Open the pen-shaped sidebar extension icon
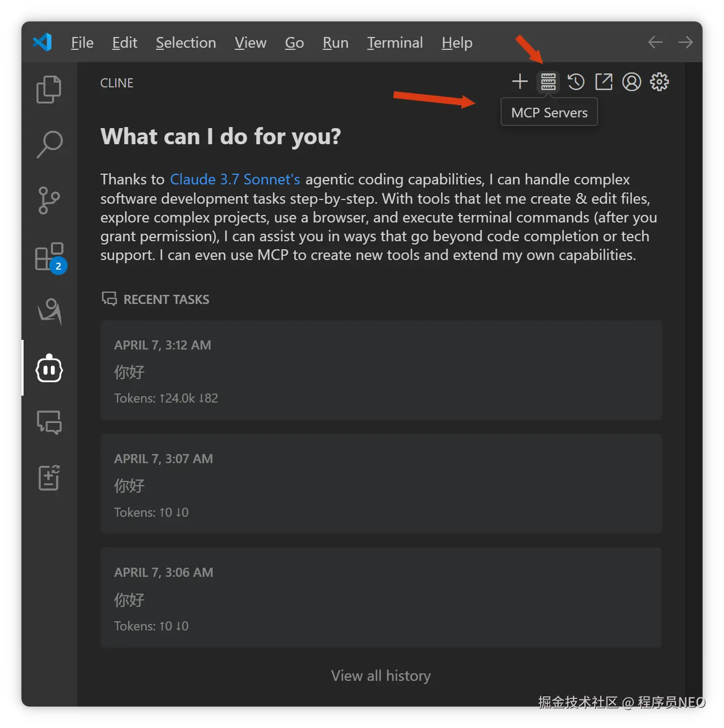Screen dimensions: 724x728 [49, 311]
